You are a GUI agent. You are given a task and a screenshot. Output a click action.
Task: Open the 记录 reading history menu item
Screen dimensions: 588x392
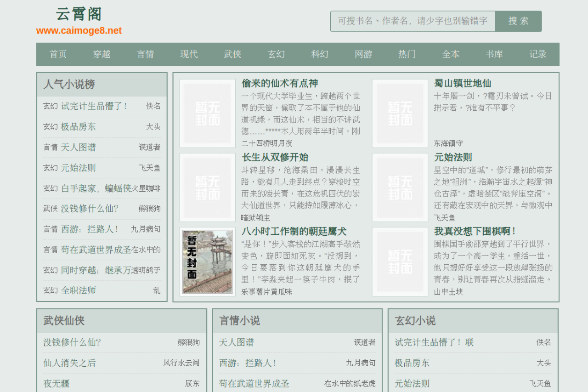(x=537, y=54)
